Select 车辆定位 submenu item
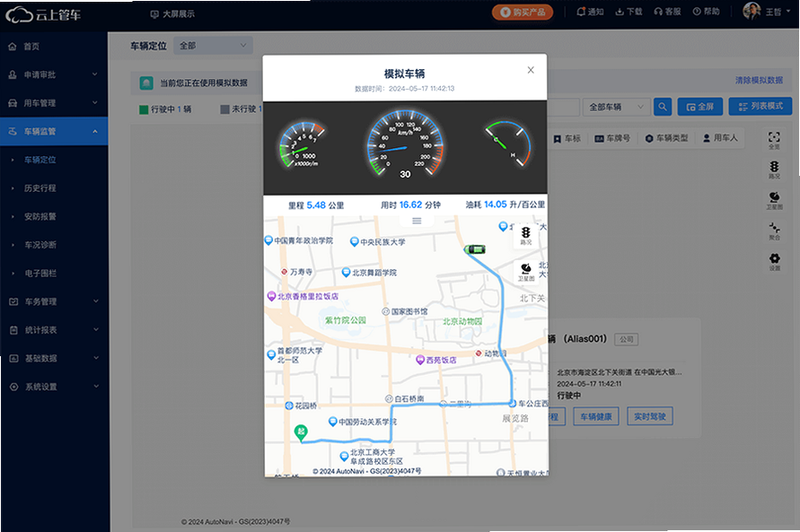The height and width of the screenshot is (532, 800). (x=40, y=160)
